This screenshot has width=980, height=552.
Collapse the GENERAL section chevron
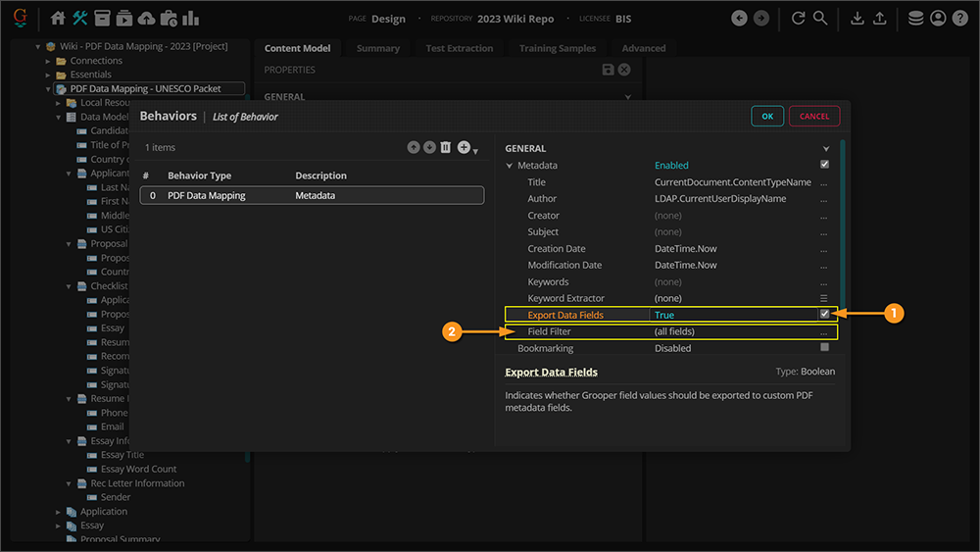pyautogui.click(x=826, y=149)
